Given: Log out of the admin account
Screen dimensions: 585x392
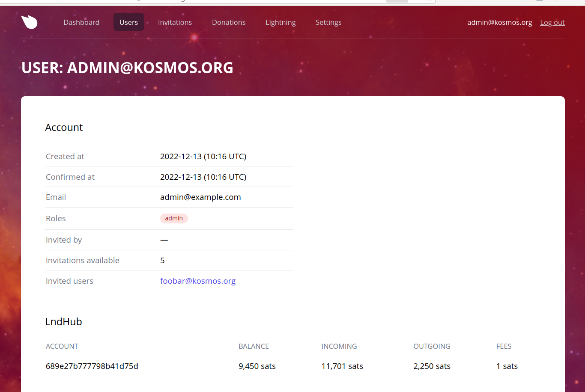Looking at the screenshot, I should click(x=552, y=22).
